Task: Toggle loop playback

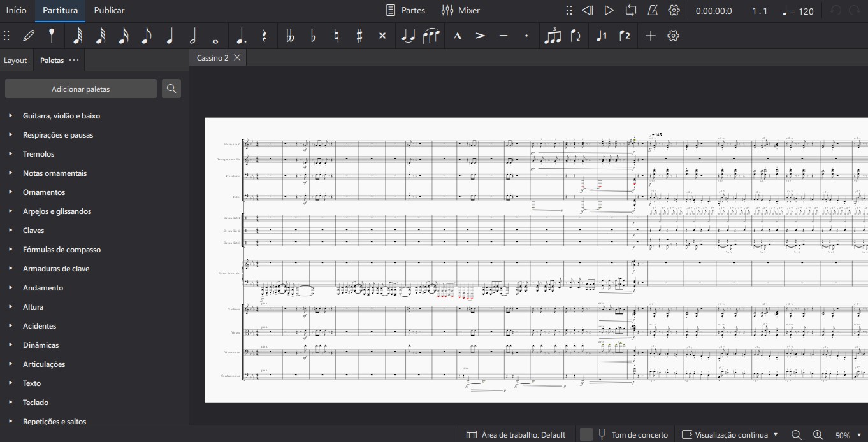Action: point(631,10)
